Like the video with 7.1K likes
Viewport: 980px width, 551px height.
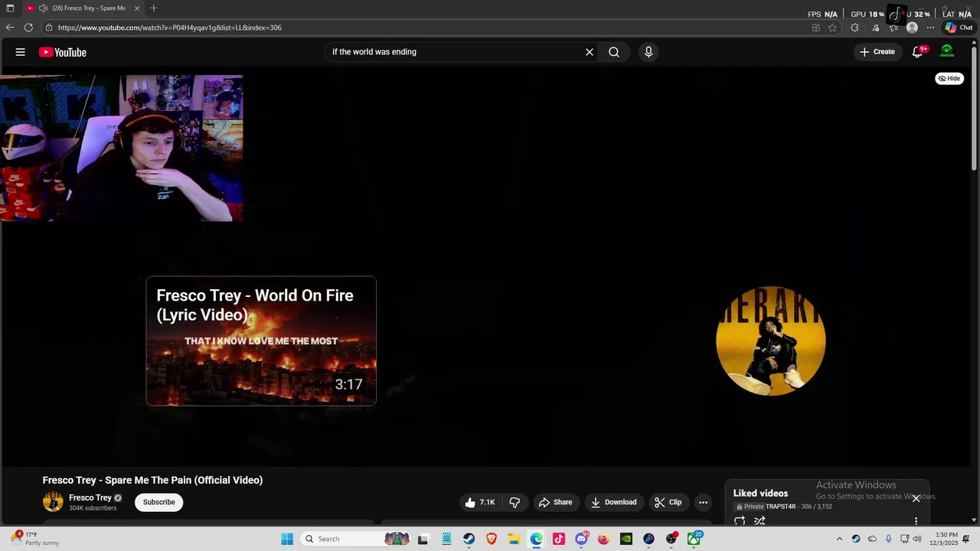tap(480, 502)
